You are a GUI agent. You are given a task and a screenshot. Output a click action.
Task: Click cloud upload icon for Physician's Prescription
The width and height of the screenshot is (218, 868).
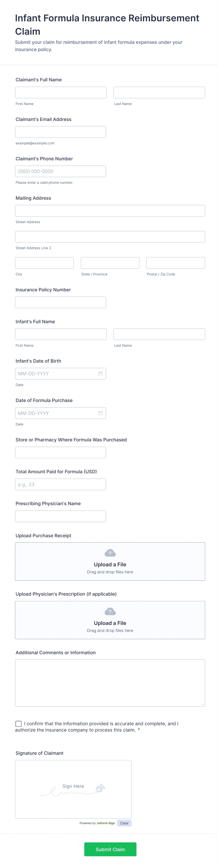coord(110,612)
